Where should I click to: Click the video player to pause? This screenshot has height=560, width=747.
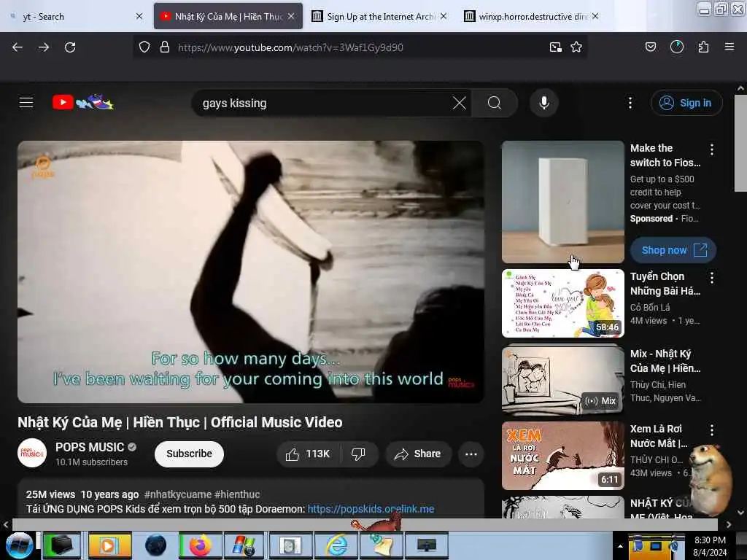(x=251, y=271)
